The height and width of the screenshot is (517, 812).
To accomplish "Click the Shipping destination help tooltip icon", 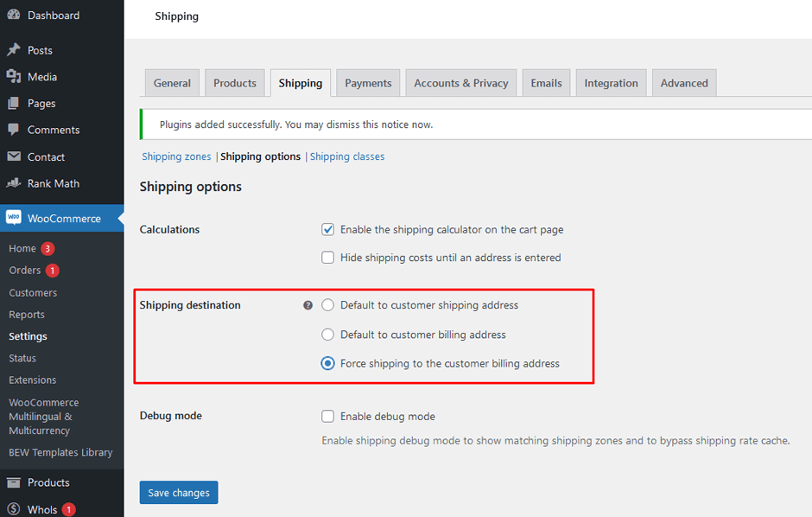I will 308,304.
